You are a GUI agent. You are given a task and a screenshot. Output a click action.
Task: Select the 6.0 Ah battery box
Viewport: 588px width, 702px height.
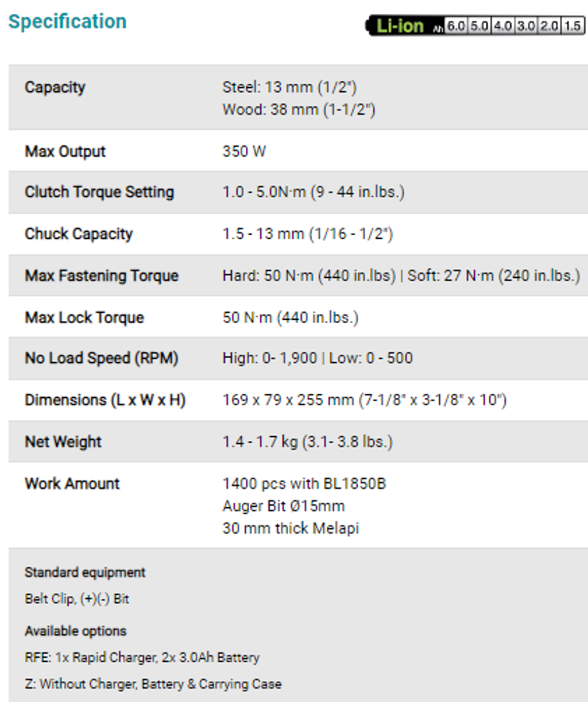456,26
